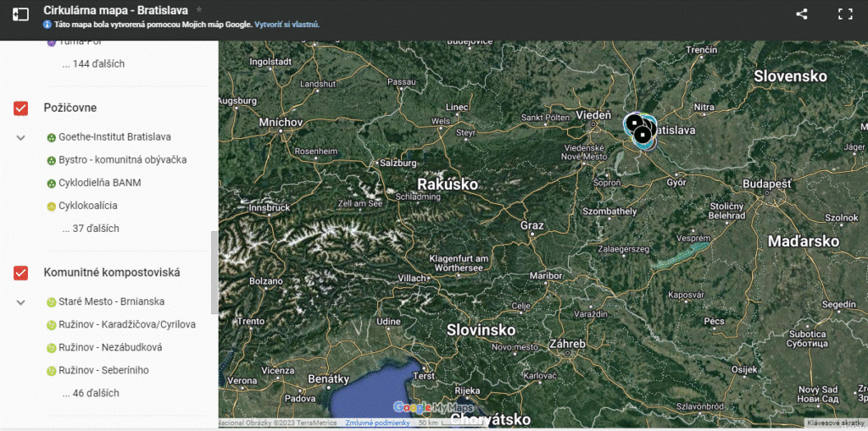Image resolution: width=868 pixels, height=431 pixels.
Task: Open the share map icon
Action: point(802,14)
